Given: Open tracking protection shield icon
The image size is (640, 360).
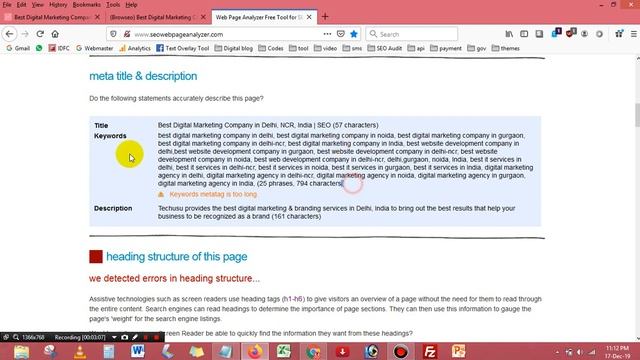Looking at the screenshot, I should click(113, 34).
